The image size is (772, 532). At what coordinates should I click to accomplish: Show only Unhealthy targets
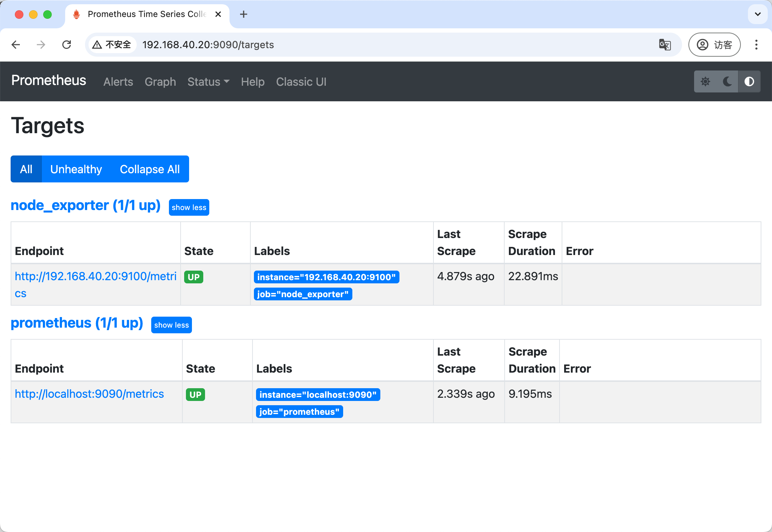pyautogui.click(x=76, y=169)
